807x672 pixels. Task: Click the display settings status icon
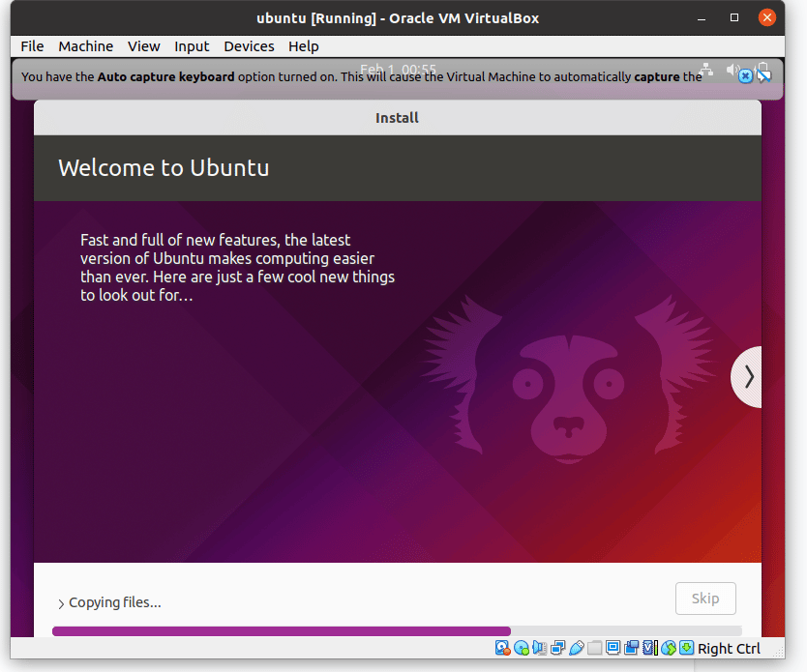pyautogui.click(x=613, y=648)
